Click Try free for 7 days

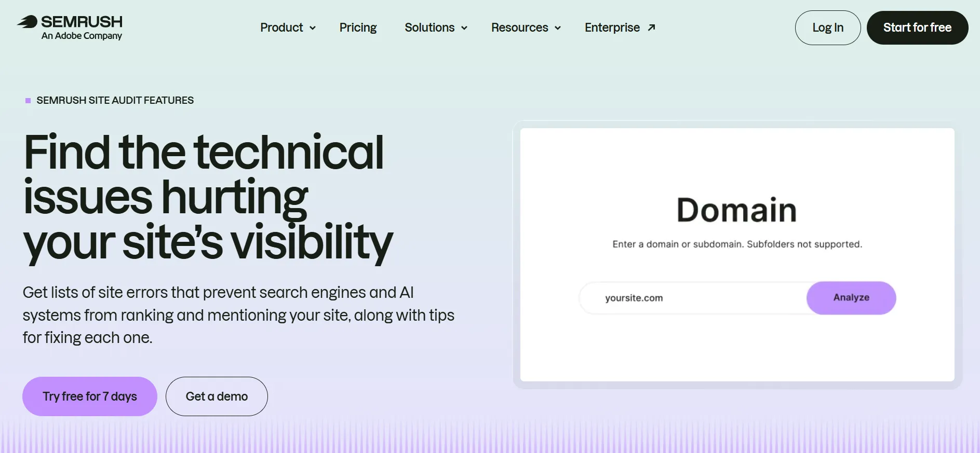pyautogui.click(x=90, y=396)
